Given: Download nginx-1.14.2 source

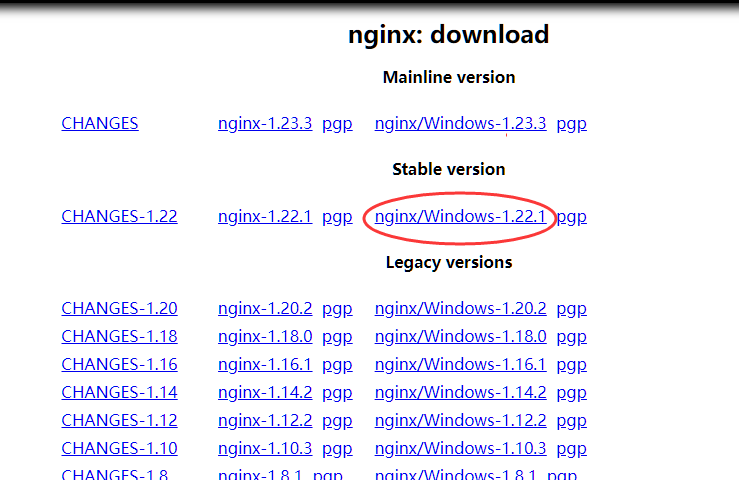Looking at the screenshot, I should click(x=265, y=392).
